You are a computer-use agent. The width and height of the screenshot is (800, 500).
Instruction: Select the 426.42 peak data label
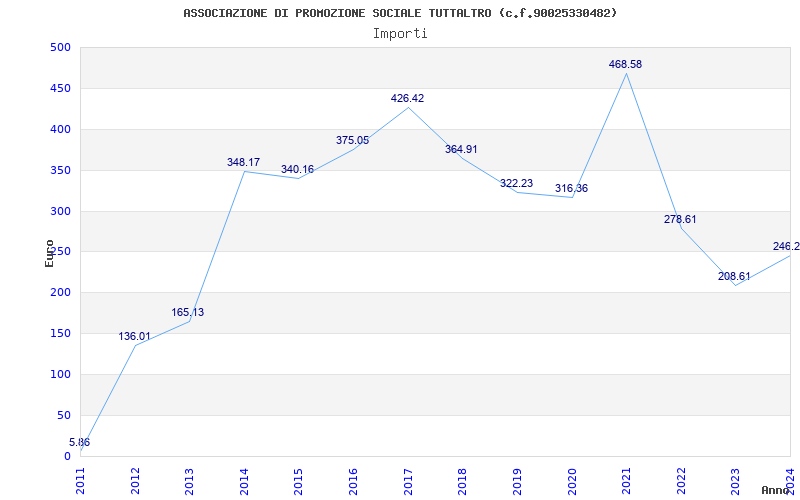(x=407, y=98)
